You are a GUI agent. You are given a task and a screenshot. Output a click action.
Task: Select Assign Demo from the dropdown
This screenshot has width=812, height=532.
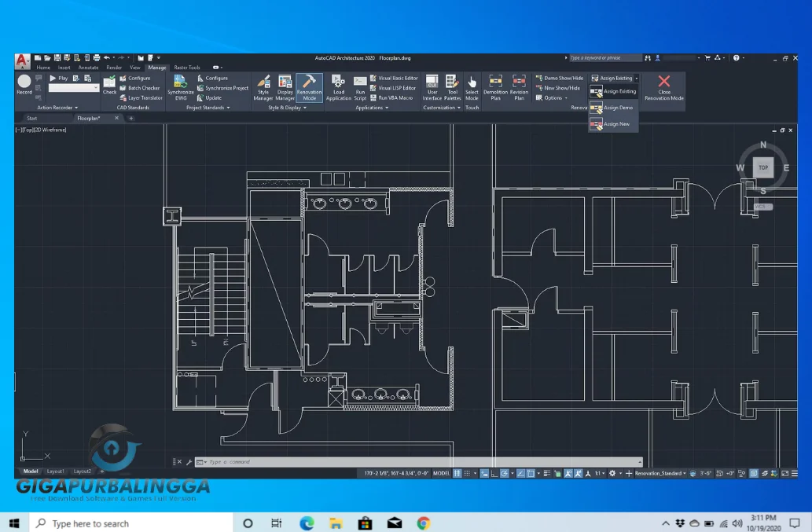(x=613, y=108)
